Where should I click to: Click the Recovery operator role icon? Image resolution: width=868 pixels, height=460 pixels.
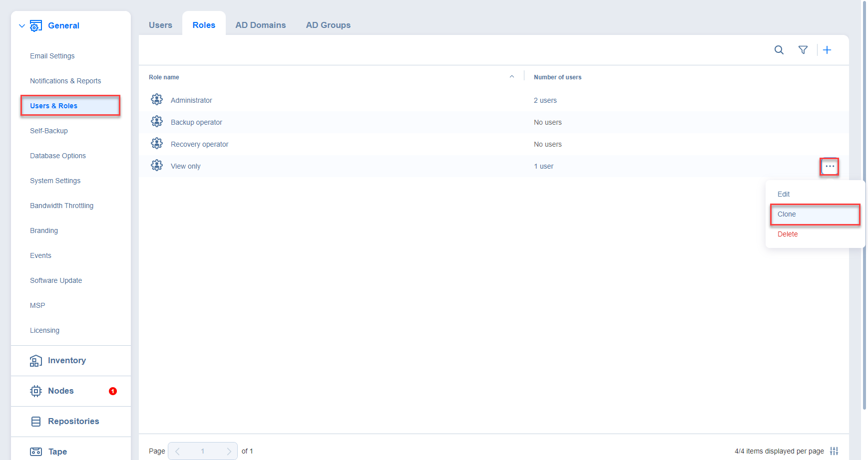pyautogui.click(x=157, y=144)
